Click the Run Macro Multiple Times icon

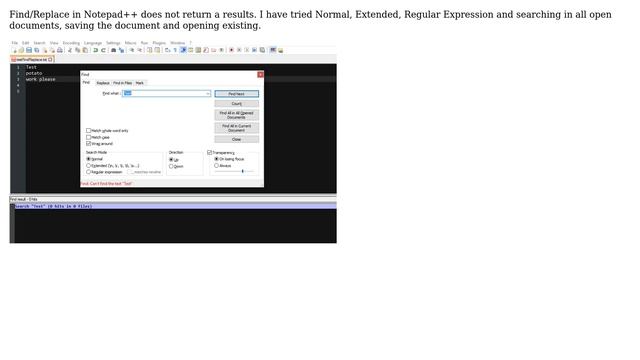point(254,50)
